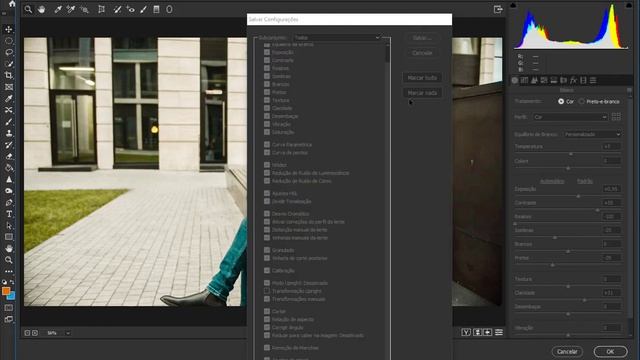Viewport: 640px width, 360px height.
Task: Open the Perfil dropdown
Action: (570, 117)
